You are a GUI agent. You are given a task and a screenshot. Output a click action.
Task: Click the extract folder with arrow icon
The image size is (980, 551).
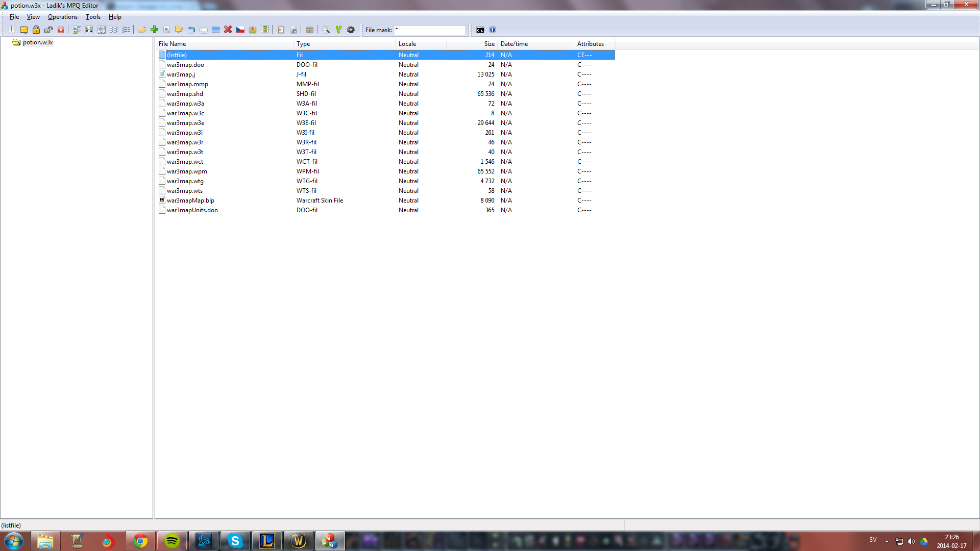179,30
